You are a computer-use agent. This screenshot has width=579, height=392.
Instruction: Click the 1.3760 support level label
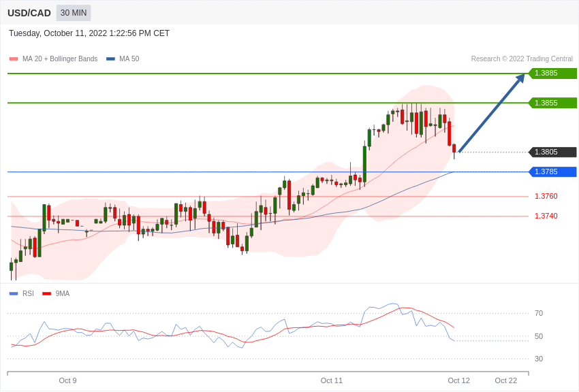546,196
